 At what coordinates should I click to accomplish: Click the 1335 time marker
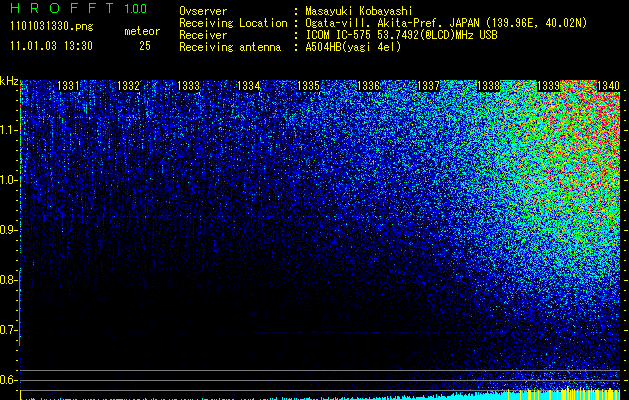tap(308, 86)
